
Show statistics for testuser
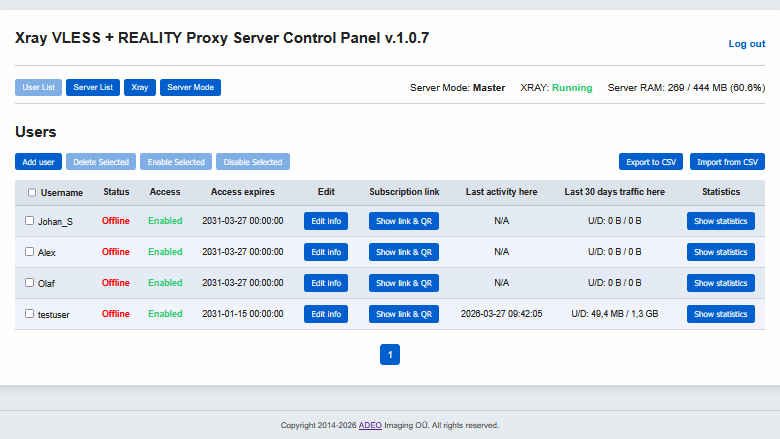720,314
